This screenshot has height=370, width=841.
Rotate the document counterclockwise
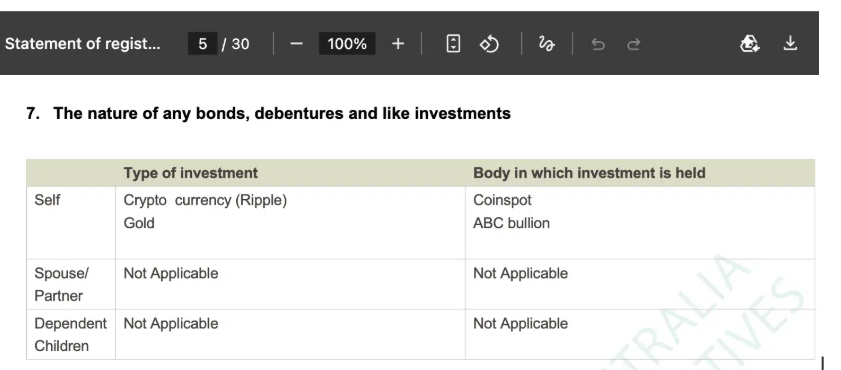click(x=489, y=43)
